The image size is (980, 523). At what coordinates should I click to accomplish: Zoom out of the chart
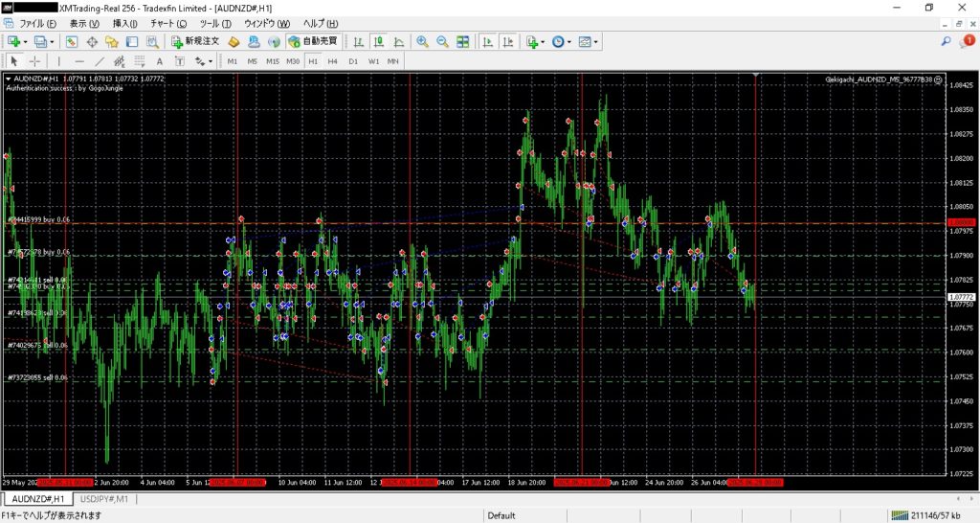click(x=442, y=42)
